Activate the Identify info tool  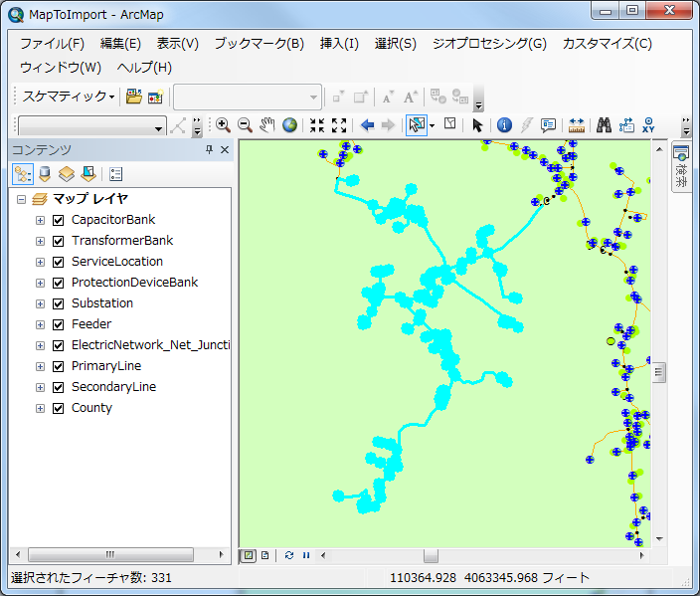point(504,125)
